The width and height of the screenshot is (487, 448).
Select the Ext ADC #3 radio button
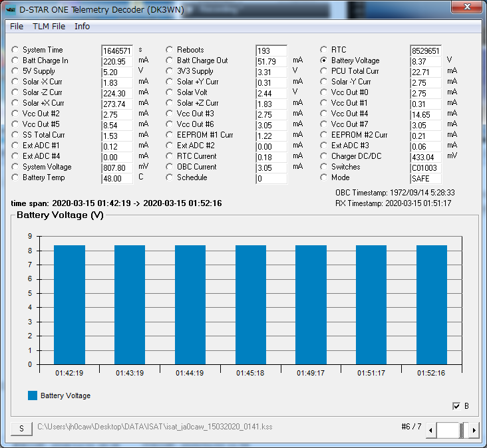(x=323, y=145)
